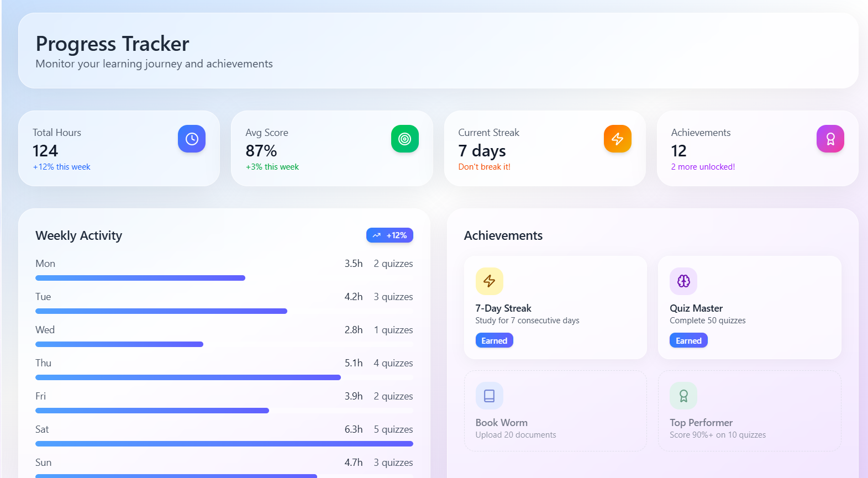Click '3 quizzes' on the Tue row
The width and height of the screenshot is (868, 478).
click(393, 297)
